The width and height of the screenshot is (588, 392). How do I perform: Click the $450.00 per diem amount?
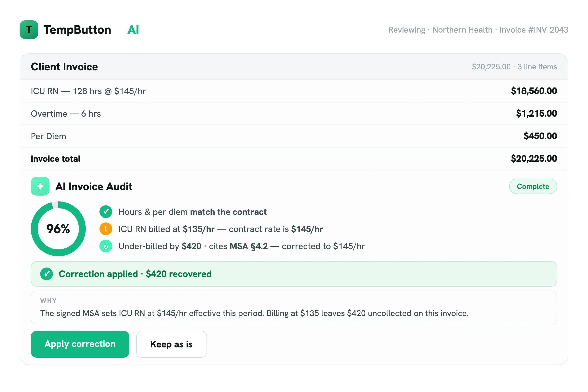click(540, 136)
